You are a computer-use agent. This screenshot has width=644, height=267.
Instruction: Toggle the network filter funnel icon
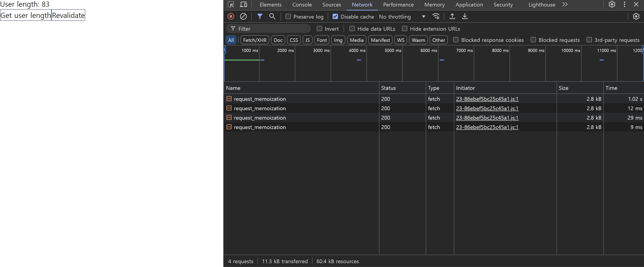[x=260, y=17]
